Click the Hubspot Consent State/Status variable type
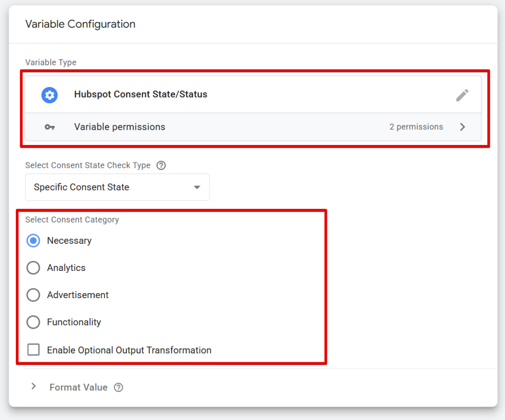Image resolution: width=505 pixels, height=420 pixels. [253, 95]
